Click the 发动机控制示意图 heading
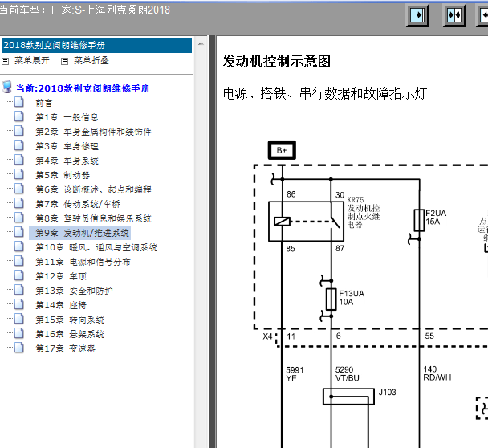The width and height of the screenshot is (488, 448). pyautogui.click(x=276, y=61)
